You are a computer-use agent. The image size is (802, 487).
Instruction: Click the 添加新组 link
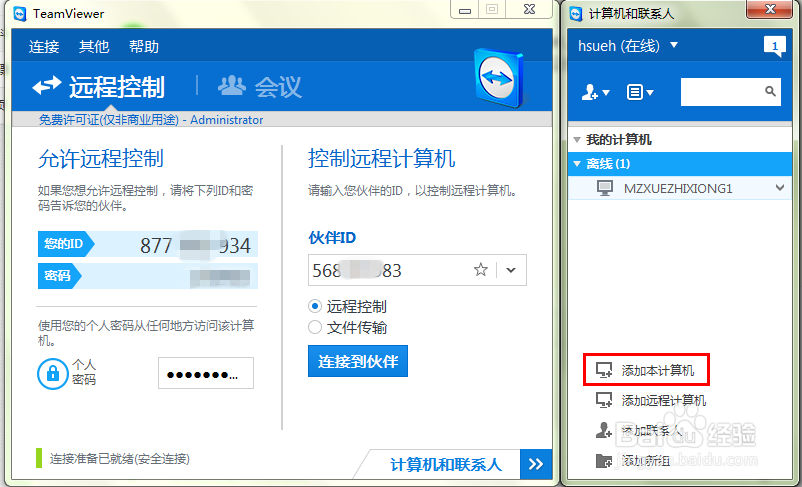coord(646,460)
